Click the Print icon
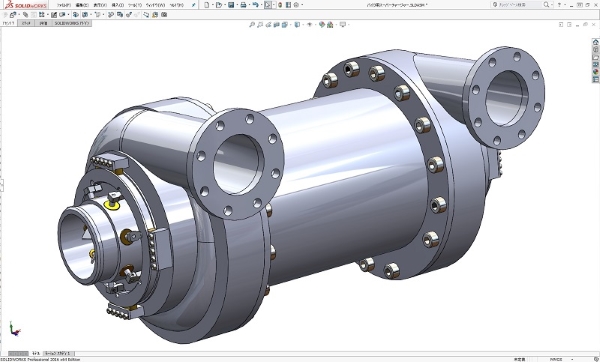 click(243, 5)
